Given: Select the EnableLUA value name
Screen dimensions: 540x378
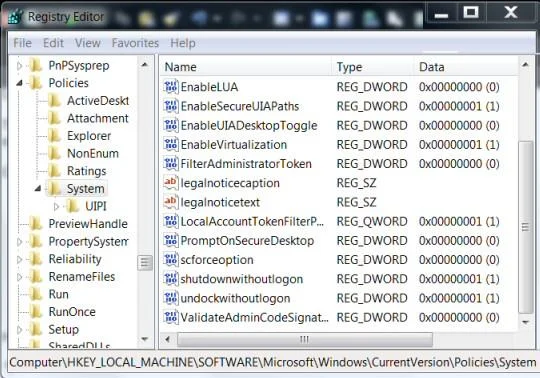Looking at the screenshot, I should tap(209, 87).
